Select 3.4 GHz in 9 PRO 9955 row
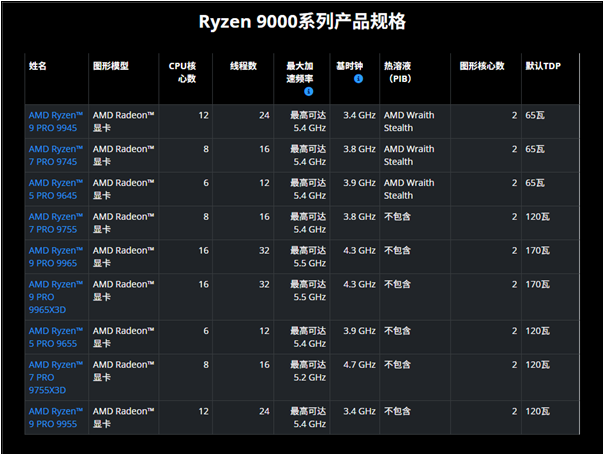Viewport: 603px width, 454px height. 359,411
